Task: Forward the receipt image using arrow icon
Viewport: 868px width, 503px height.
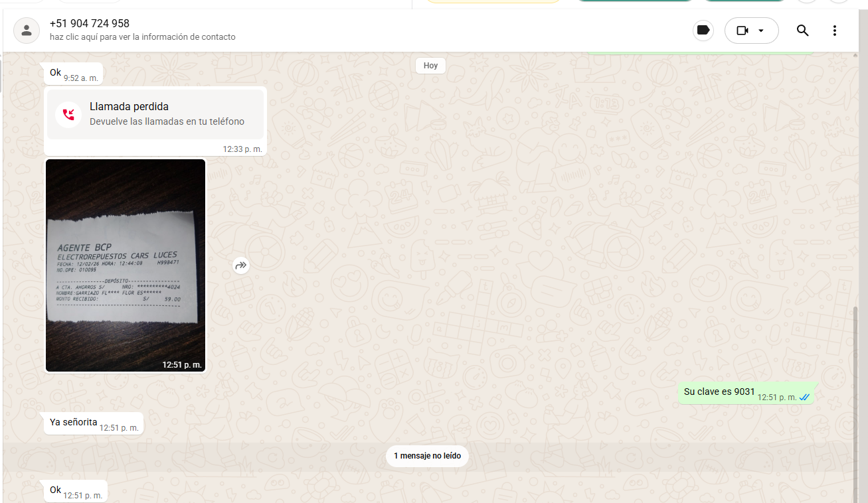Action: pyautogui.click(x=240, y=266)
